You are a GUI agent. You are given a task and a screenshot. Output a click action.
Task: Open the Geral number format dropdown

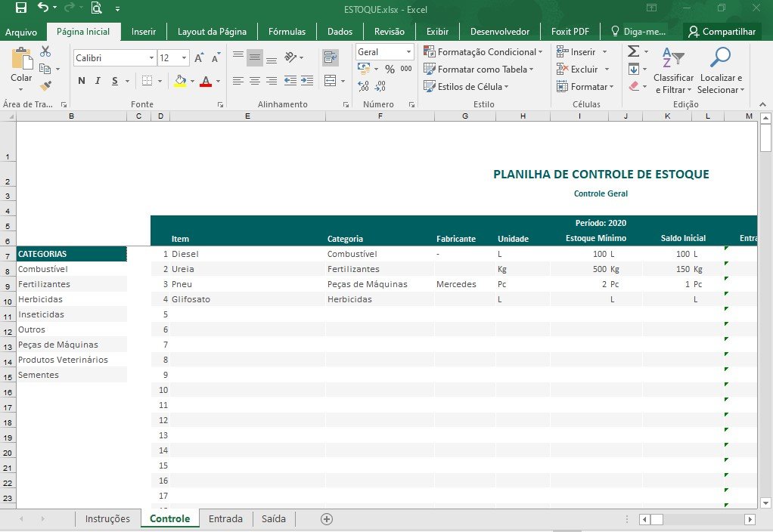pos(408,51)
